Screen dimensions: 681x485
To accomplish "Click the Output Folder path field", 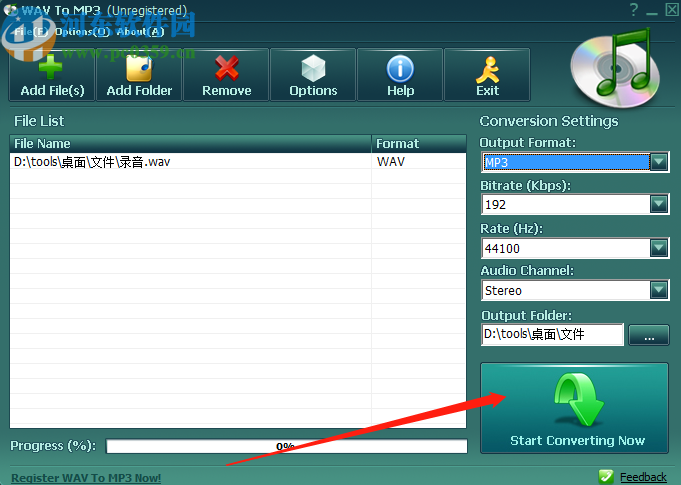I will coord(552,334).
